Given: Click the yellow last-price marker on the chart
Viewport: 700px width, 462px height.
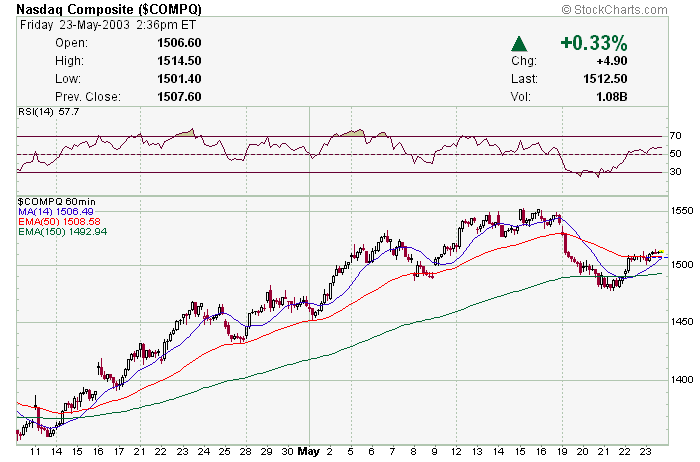Looking at the screenshot, I should pos(661,252).
